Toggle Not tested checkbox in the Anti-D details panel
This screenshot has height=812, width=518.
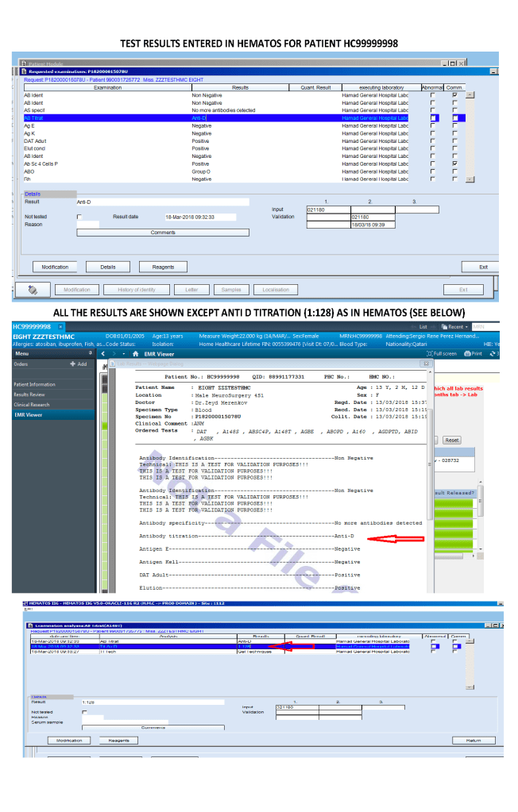[79, 217]
